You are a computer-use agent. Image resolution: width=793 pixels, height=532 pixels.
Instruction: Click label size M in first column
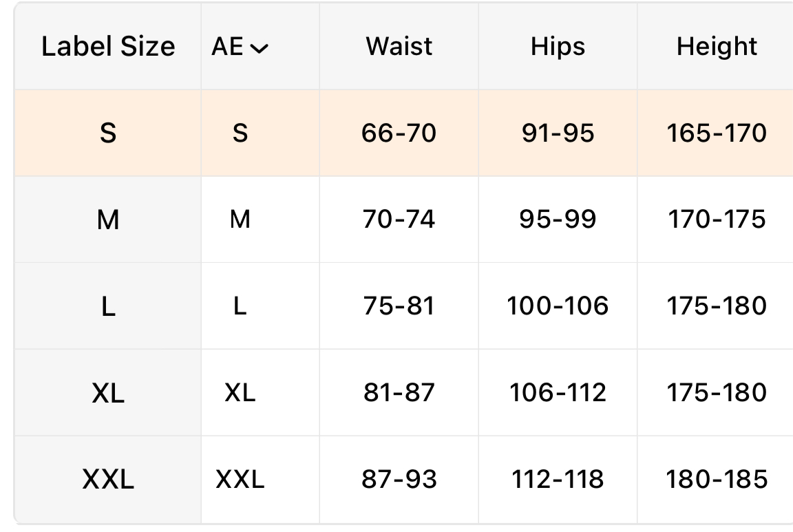click(x=108, y=220)
